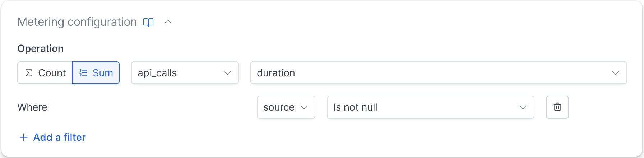Click the chevron in Is not null selector
Viewport: 644px width, 158px height.
click(523, 107)
